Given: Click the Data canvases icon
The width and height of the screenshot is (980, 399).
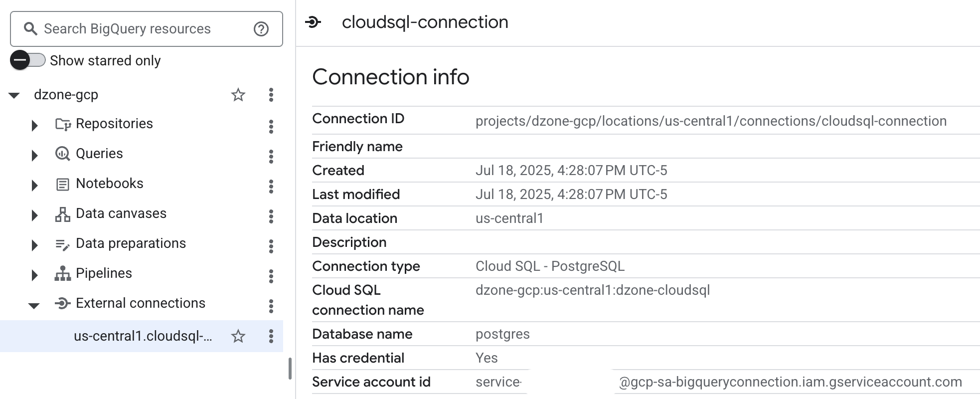Looking at the screenshot, I should click(x=62, y=214).
